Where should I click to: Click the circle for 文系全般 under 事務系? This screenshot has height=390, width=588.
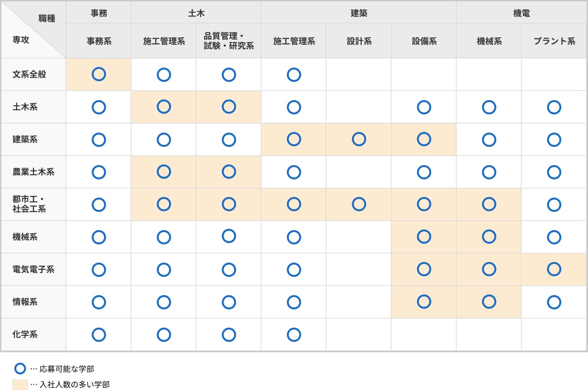click(x=99, y=74)
